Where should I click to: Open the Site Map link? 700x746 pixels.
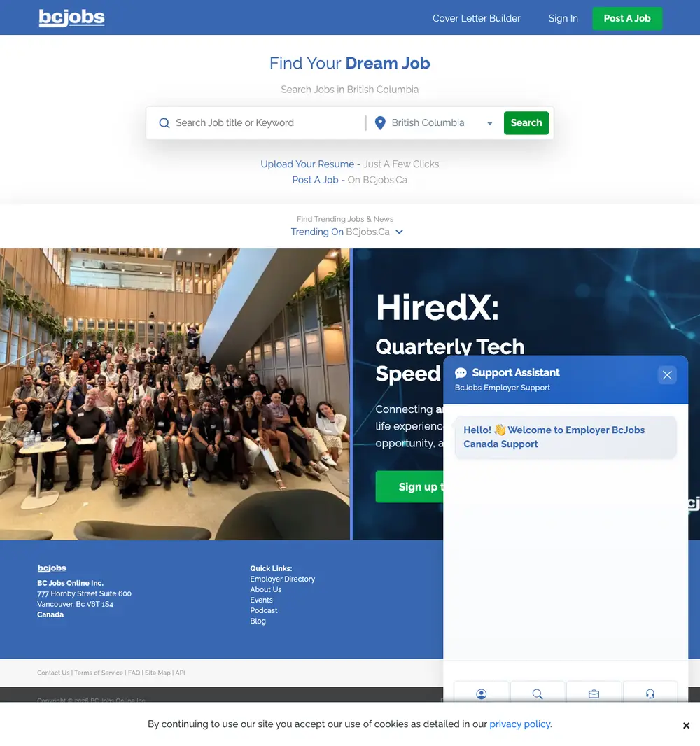pyautogui.click(x=157, y=673)
